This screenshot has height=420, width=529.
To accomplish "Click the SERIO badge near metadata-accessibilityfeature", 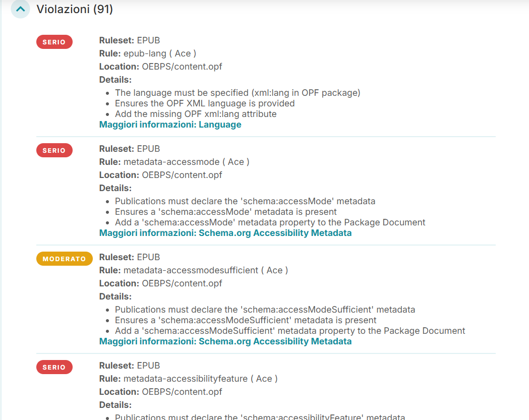I will pos(54,367).
